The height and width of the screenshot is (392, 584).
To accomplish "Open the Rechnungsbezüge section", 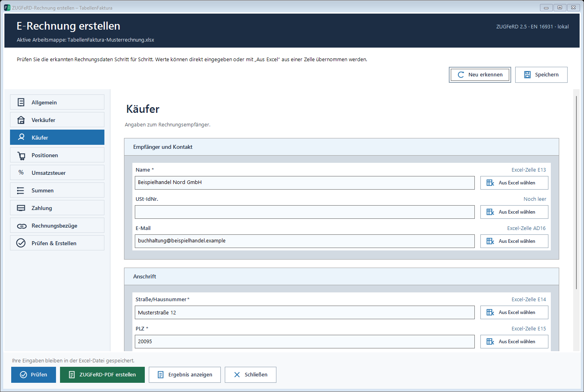I will [x=57, y=225].
